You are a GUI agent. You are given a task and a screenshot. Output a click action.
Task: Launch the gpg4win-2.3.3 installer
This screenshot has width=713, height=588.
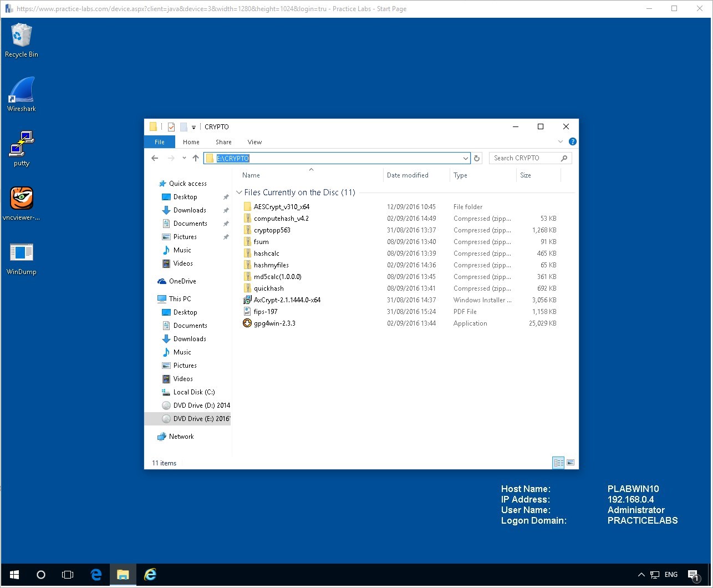pos(275,323)
